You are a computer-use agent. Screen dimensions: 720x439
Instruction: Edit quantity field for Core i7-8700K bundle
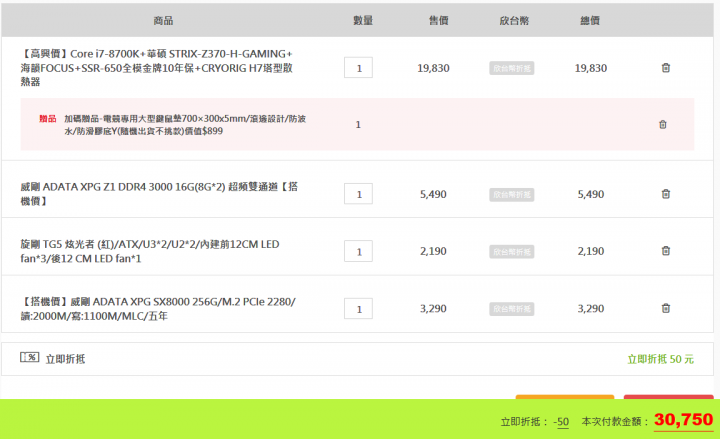pos(358,68)
